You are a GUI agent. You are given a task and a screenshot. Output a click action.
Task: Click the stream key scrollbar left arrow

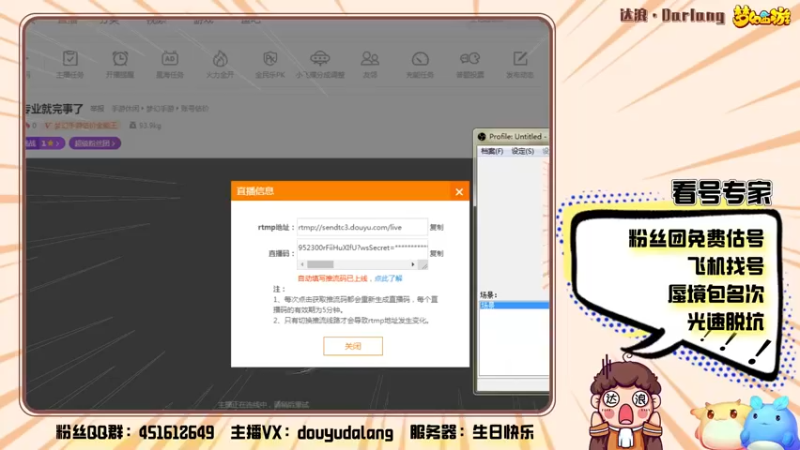click(x=302, y=264)
